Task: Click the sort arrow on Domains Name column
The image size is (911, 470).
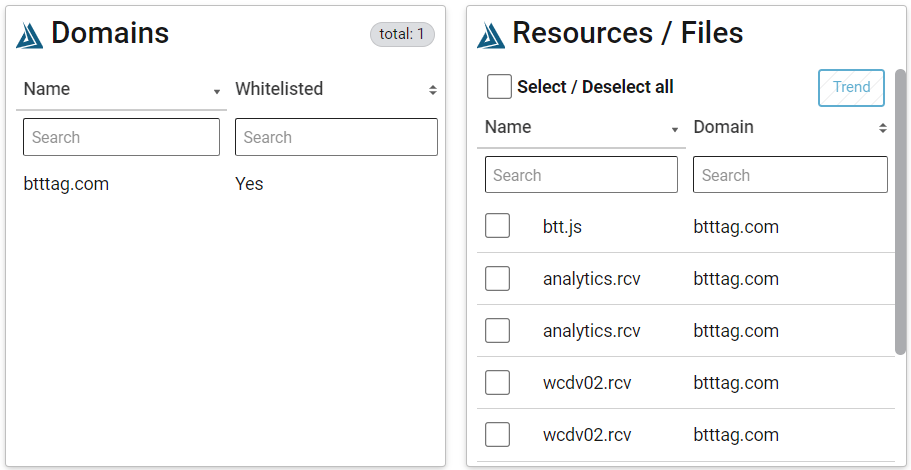Action: pyautogui.click(x=217, y=92)
